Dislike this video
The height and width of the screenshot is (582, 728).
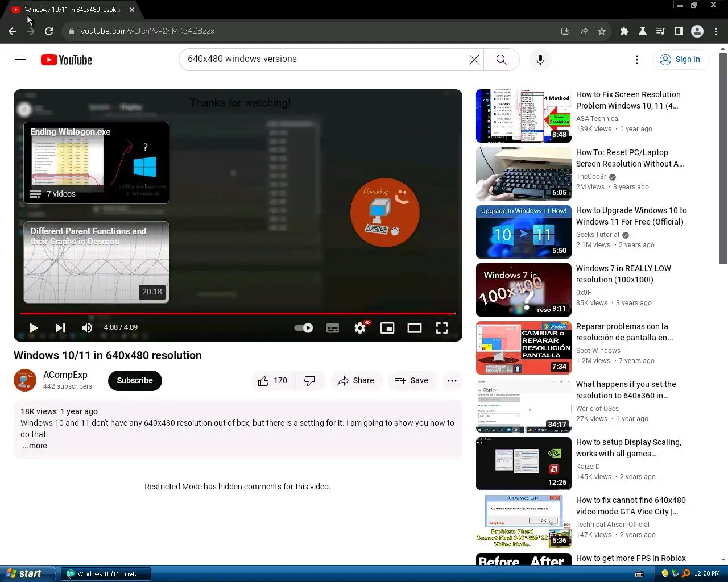pos(310,381)
